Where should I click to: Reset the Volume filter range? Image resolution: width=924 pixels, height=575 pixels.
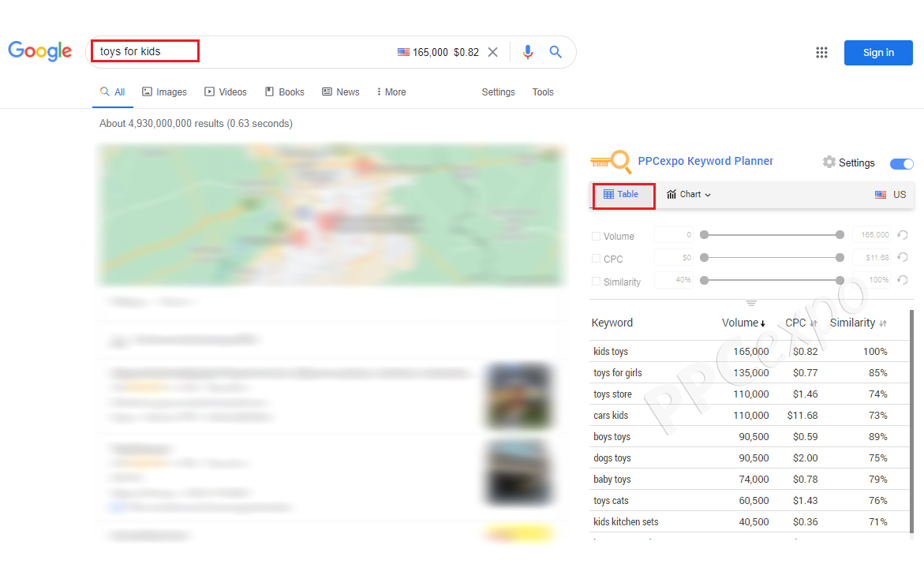click(902, 234)
